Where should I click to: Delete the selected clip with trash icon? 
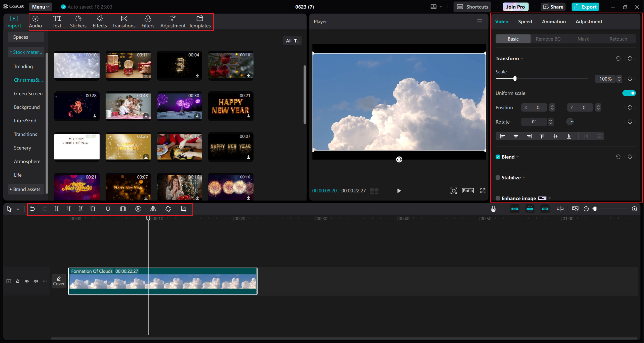click(93, 209)
